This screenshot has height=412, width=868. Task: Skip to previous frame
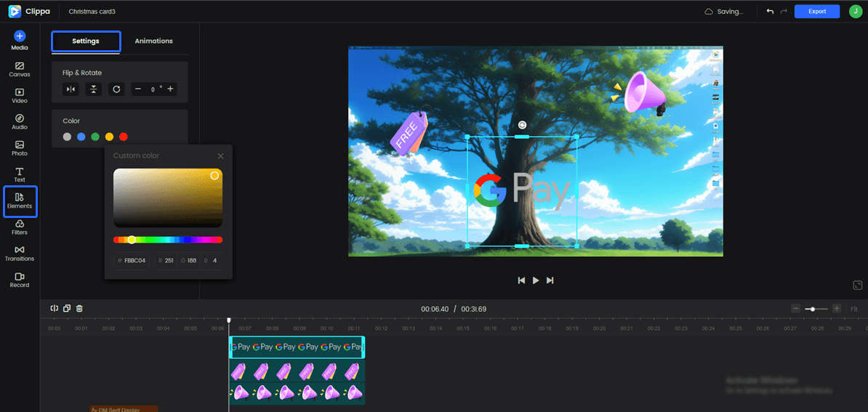click(521, 280)
